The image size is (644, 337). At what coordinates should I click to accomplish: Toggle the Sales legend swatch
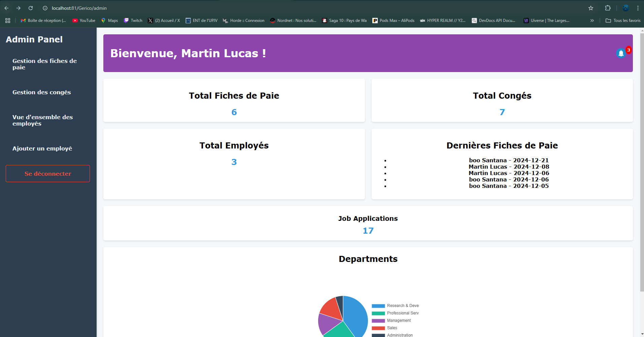(378, 328)
